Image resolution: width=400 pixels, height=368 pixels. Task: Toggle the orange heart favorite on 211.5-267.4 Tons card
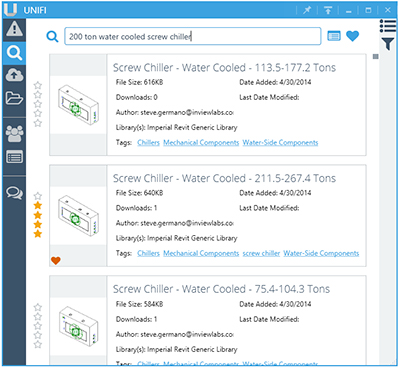click(x=56, y=260)
